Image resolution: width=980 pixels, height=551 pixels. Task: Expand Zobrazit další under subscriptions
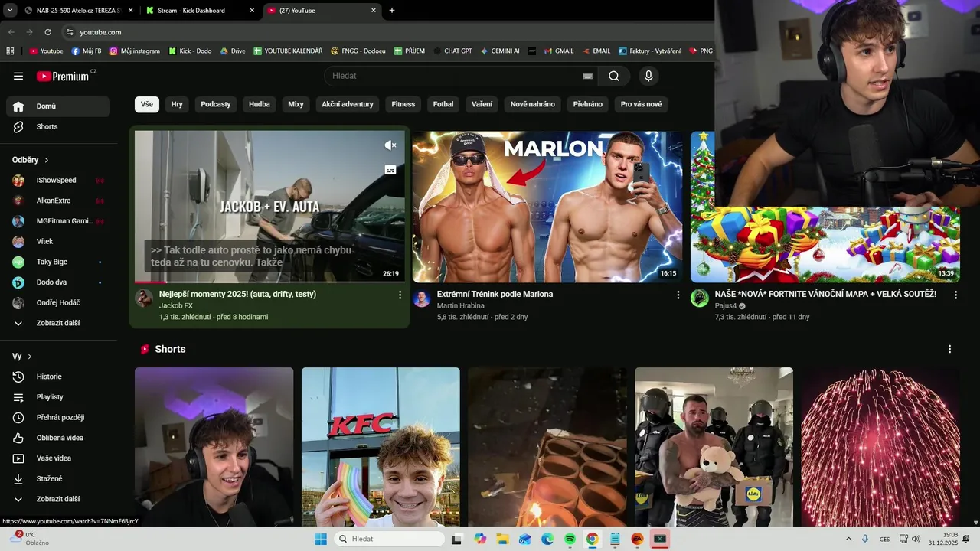(x=58, y=323)
